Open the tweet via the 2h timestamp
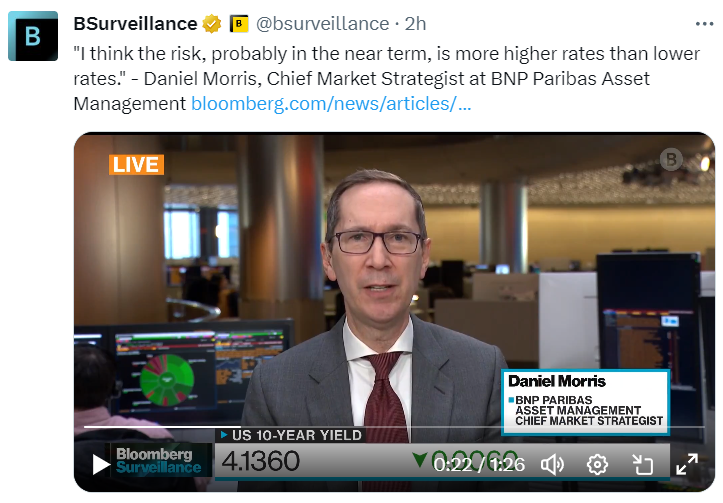 click(x=415, y=24)
